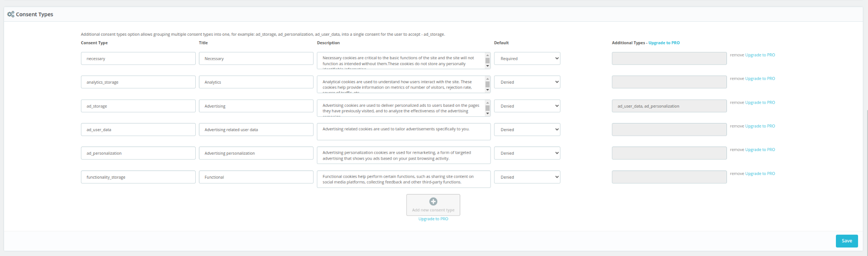
Task: Click remove link for ad_storage row
Action: click(x=736, y=103)
